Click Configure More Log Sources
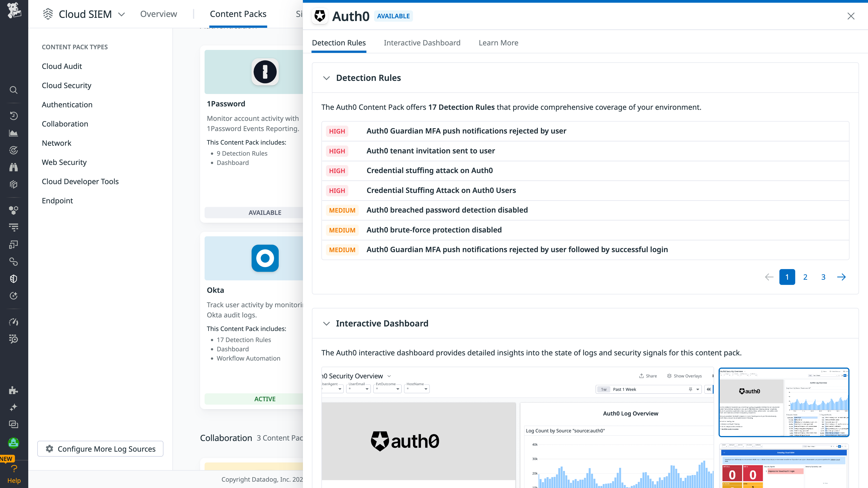The width and height of the screenshot is (868, 488). 100,449
